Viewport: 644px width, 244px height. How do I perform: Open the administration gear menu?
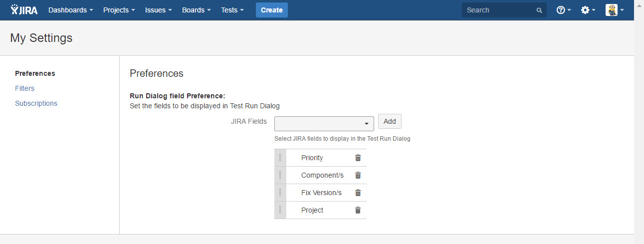pyautogui.click(x=588, y=10)
